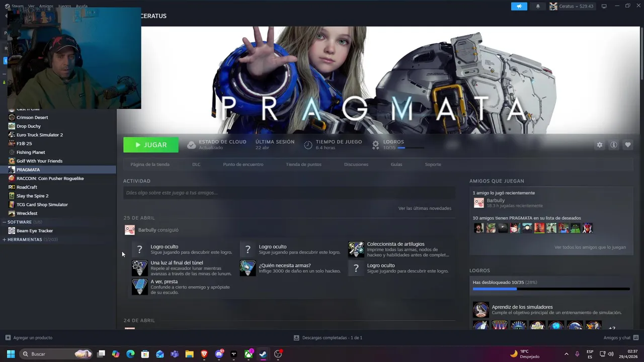644x362 pixels.
Task: Open the Ver menu
Action: (32, 6)
